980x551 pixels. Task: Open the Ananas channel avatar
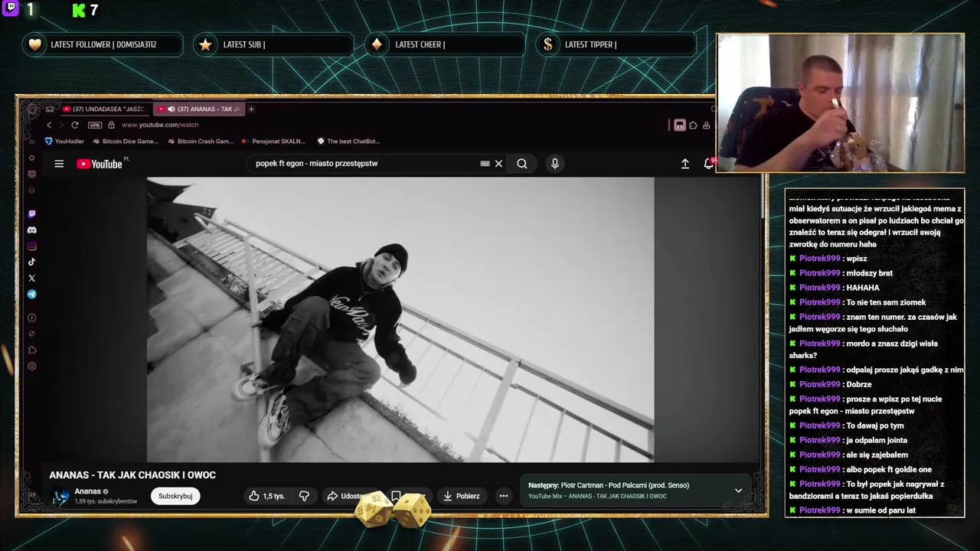pos(60,496)
